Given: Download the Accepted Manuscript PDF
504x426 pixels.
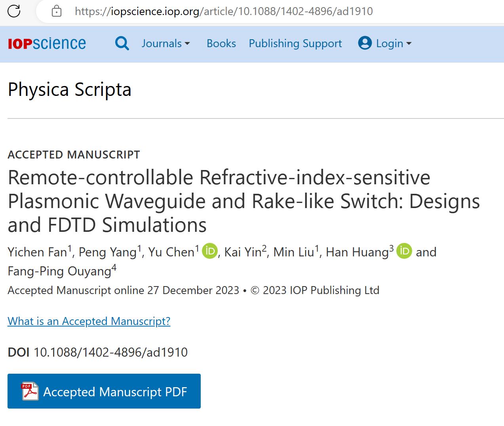Looking at the screenshot, I should click(104, 391).
